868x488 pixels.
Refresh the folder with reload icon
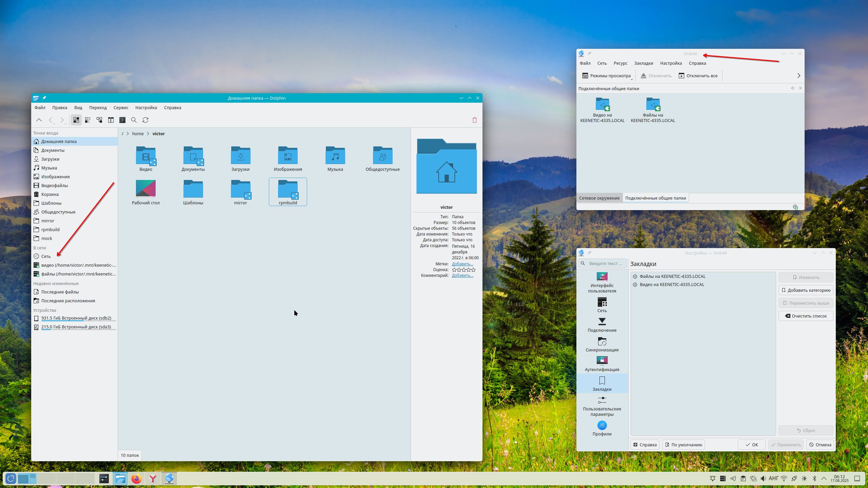pos(145,120)
